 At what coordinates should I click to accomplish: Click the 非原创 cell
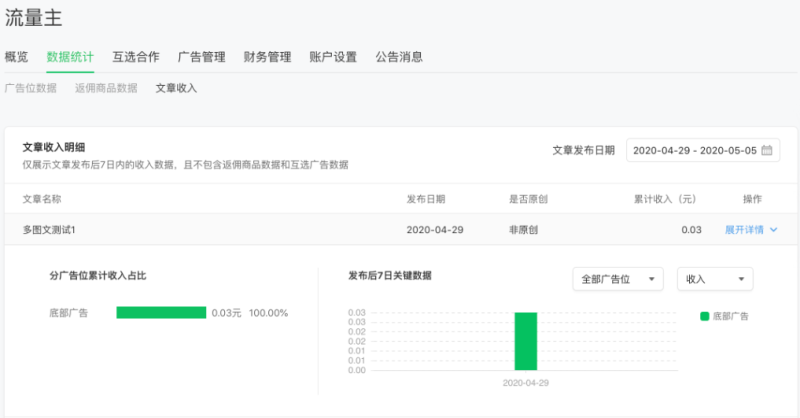(x=523, y=230)
